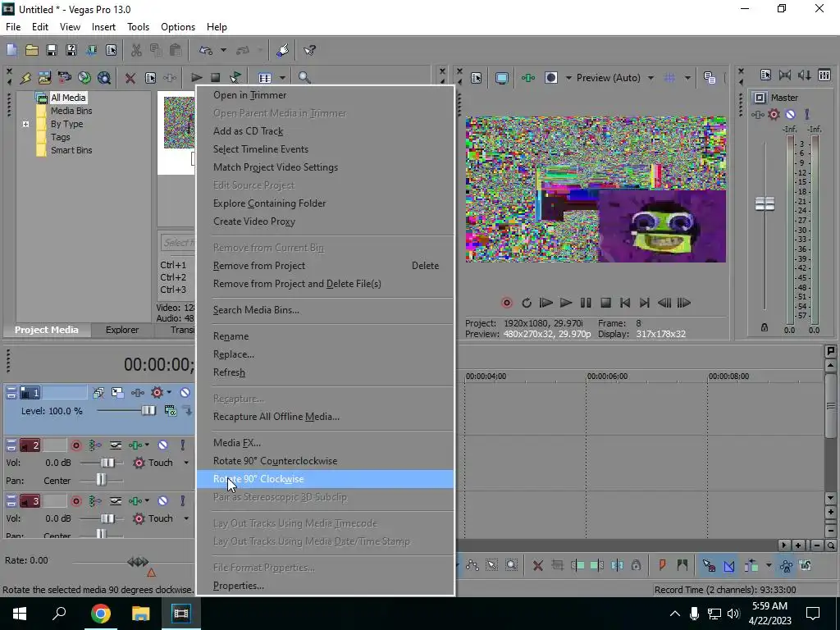
Task: Open the Undo history dropdown arrow
Action: pyautogui.click(x=223, y=50)
